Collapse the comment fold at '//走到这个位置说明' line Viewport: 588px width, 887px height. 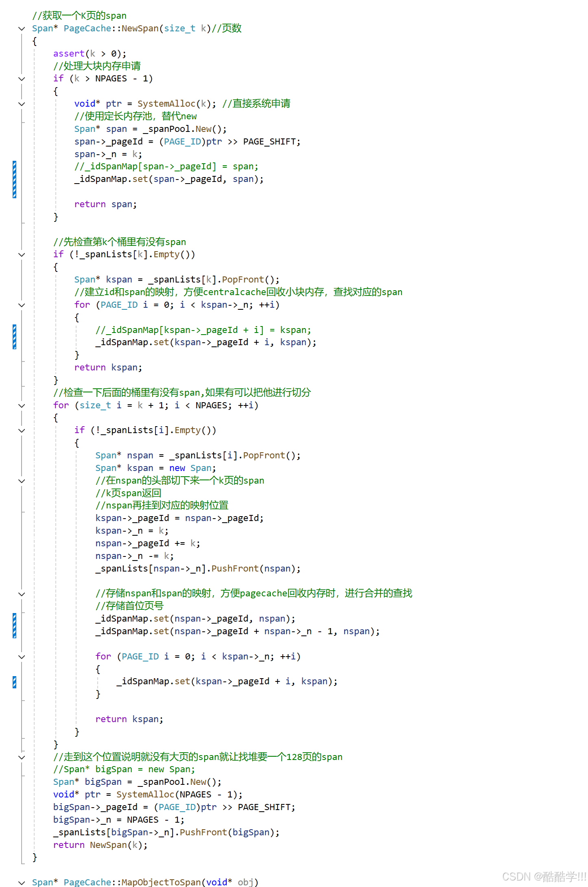[x=22, y=757]
